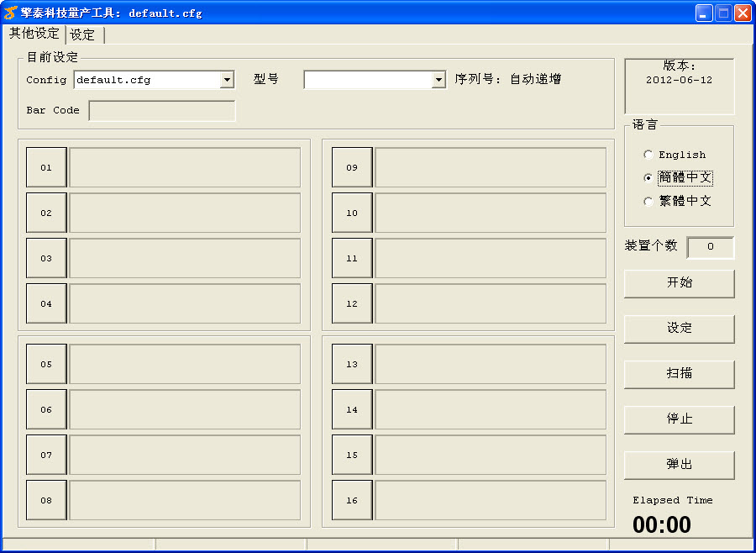
Task: Expand the 型号 model dropdown
Action: pyautogui.click(x=438, y=80)
